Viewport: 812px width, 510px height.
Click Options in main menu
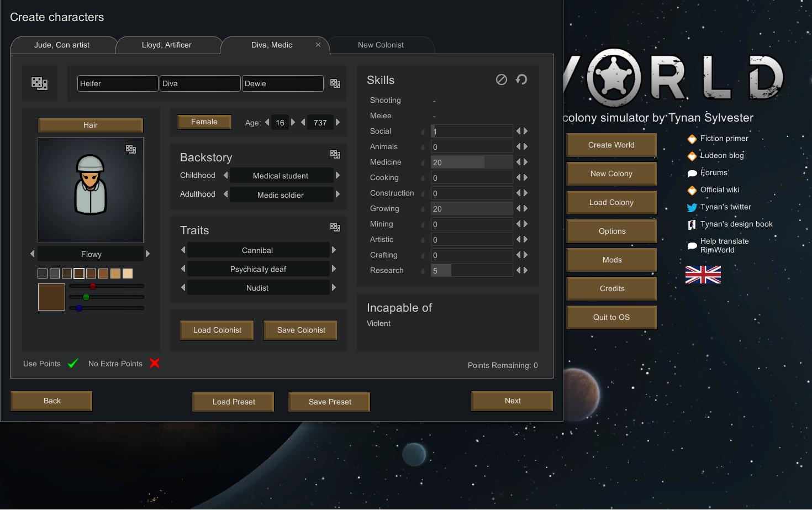click(611, 232)
